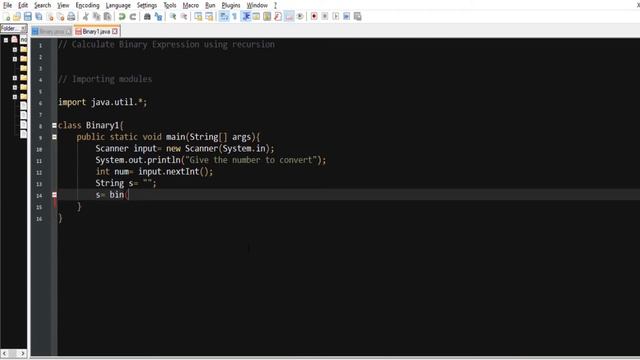Print the document with the printer icon
The height and width of the screenshot is (360, 640).
pos(71,16)
